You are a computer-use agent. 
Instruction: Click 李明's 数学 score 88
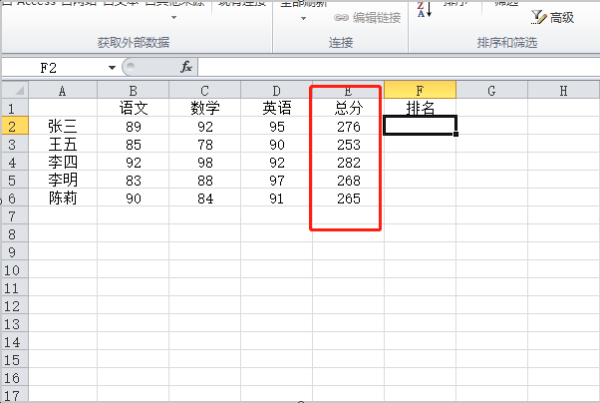[x=204, y=180]
